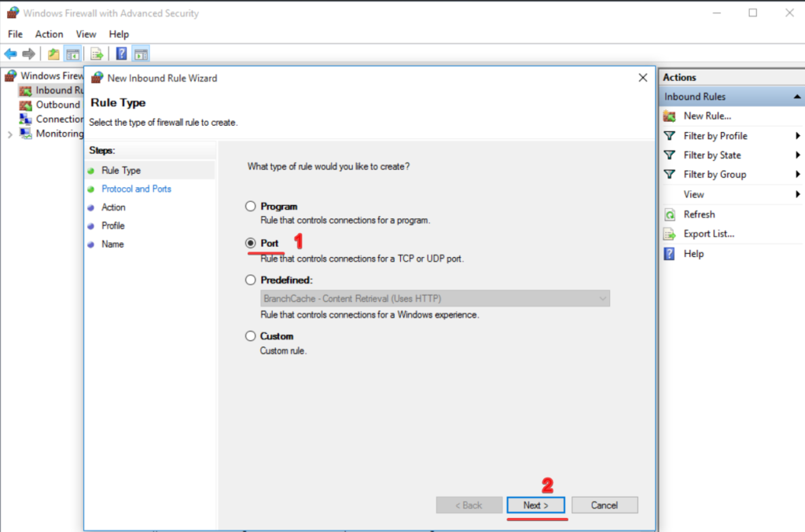Click the Rule Type wizard step

point(120,171)
